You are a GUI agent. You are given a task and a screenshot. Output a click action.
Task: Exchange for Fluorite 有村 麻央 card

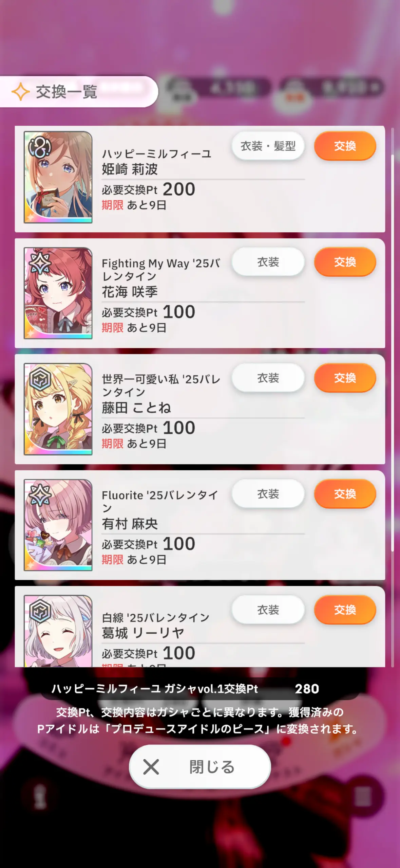[345, 494]
